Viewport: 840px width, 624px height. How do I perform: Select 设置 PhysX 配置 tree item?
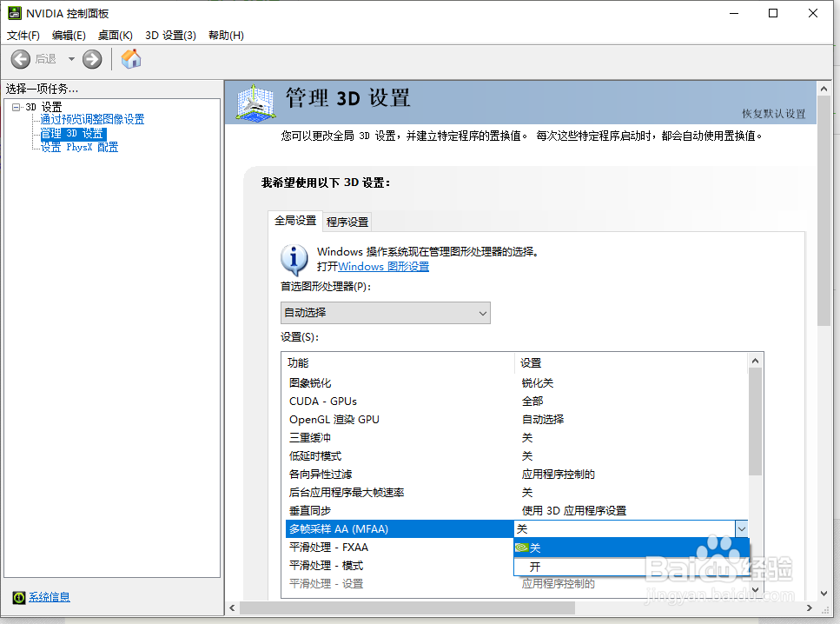(79, 148)
